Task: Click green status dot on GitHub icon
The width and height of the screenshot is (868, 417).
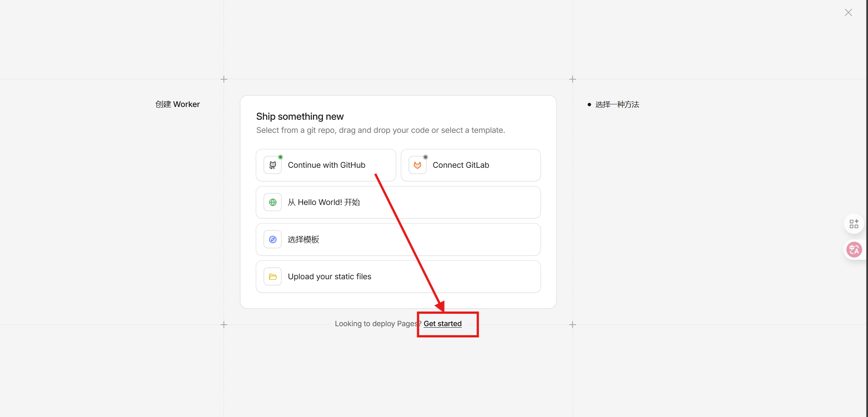Action: tap(280, 157)
